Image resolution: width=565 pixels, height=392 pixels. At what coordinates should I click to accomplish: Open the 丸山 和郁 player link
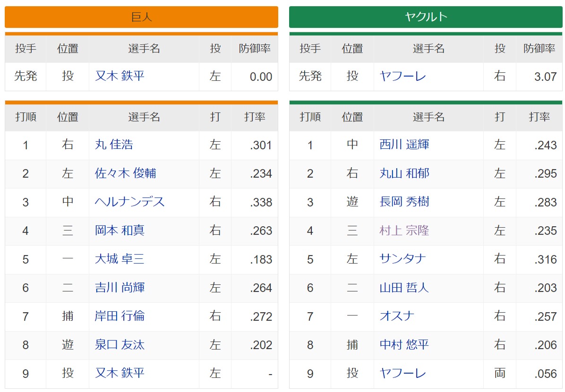(404, 173)
